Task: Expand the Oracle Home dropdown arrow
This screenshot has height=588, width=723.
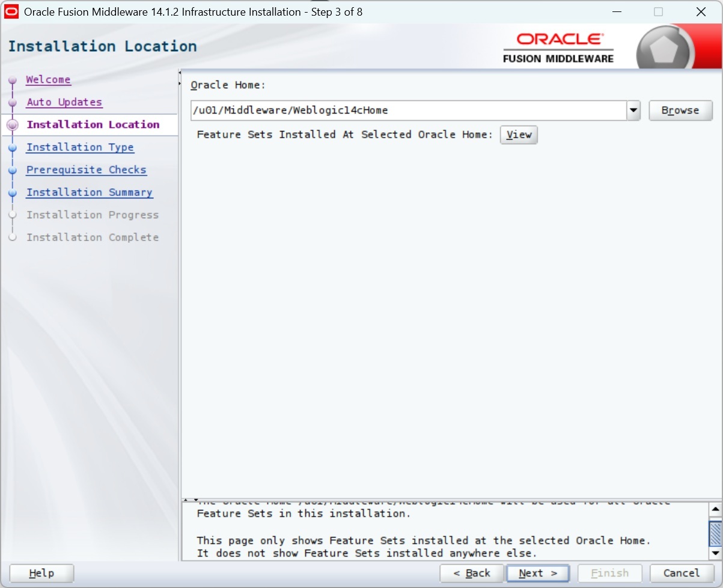Action: coord(633,111)
